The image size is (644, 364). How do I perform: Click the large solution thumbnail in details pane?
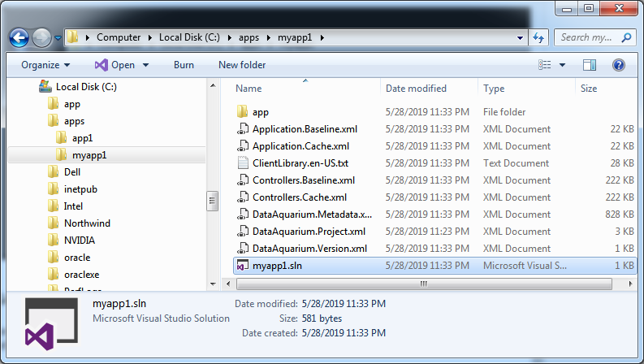51,324
